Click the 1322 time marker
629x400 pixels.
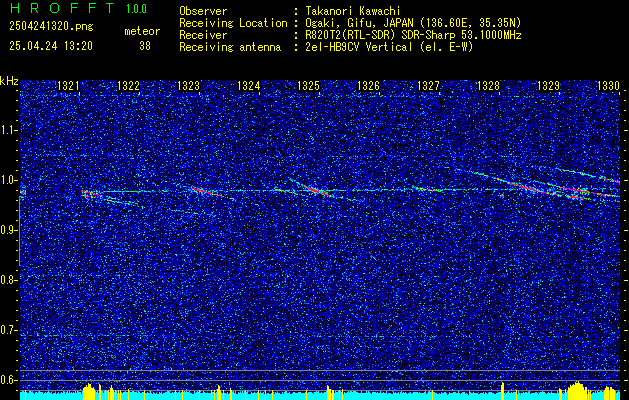coord(128,86)
